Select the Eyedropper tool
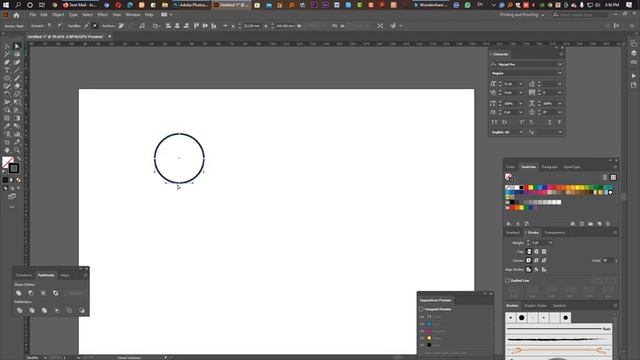Image resolution: width=640 pixels, height=360 pixels. pyautogui.click(x=7, y=126)
